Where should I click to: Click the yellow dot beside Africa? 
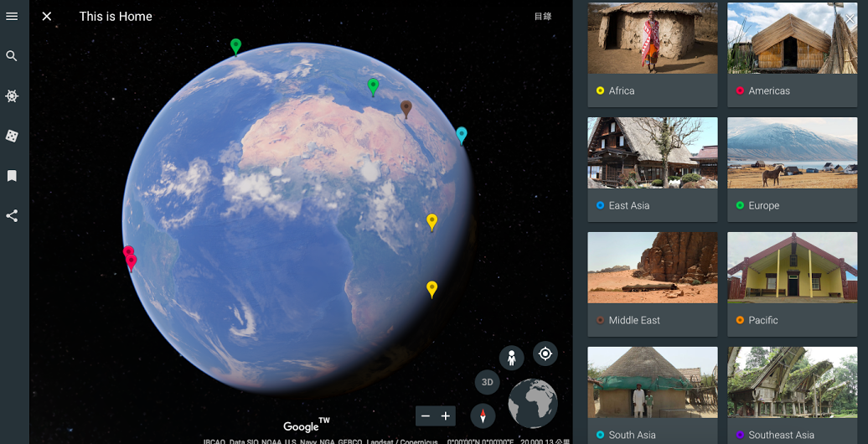pyautogui.click(x=600, y=90)
